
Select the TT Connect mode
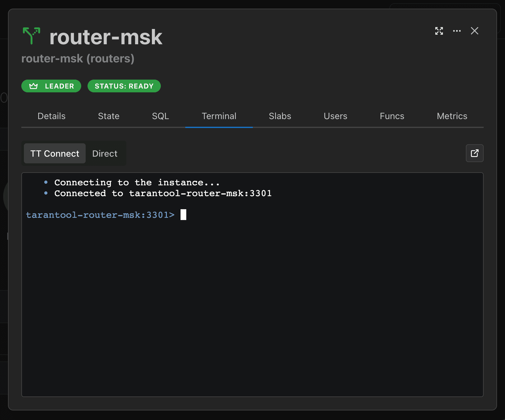click(55, 153)
